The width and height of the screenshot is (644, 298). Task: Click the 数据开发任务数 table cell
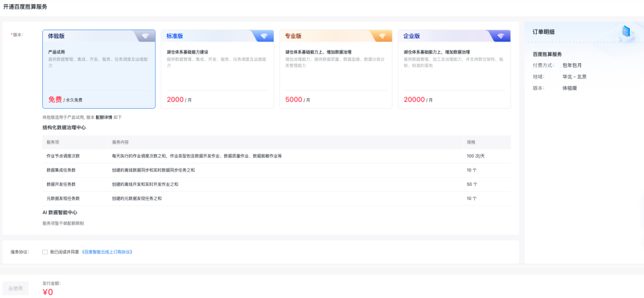click(x=61, y=185)
